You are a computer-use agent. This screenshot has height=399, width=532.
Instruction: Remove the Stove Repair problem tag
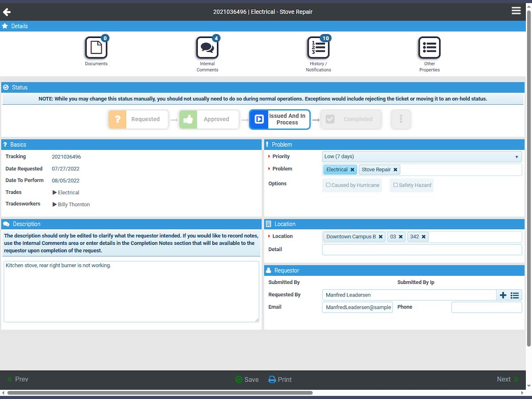tap(395, 170)
